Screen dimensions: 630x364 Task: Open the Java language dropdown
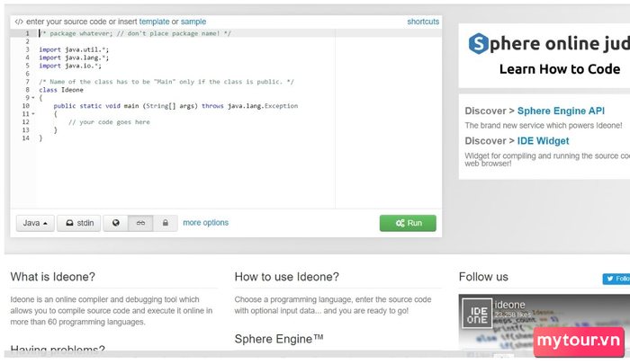coord(35,223)
